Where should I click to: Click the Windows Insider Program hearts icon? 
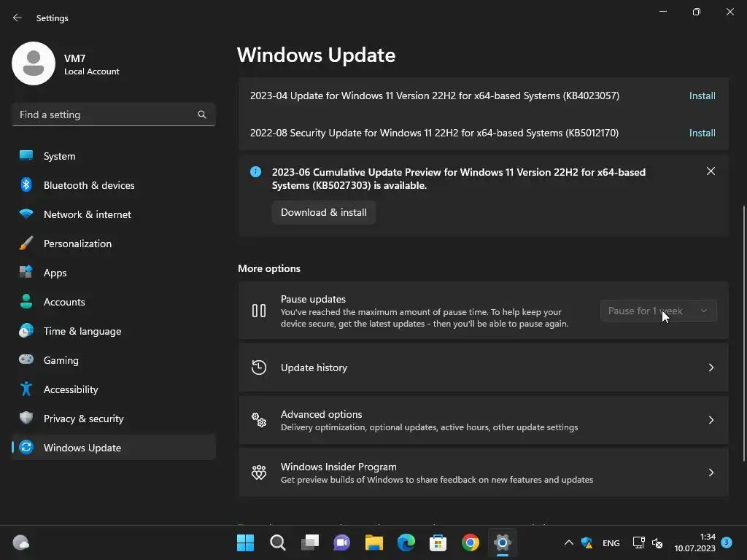coord(259,472)
